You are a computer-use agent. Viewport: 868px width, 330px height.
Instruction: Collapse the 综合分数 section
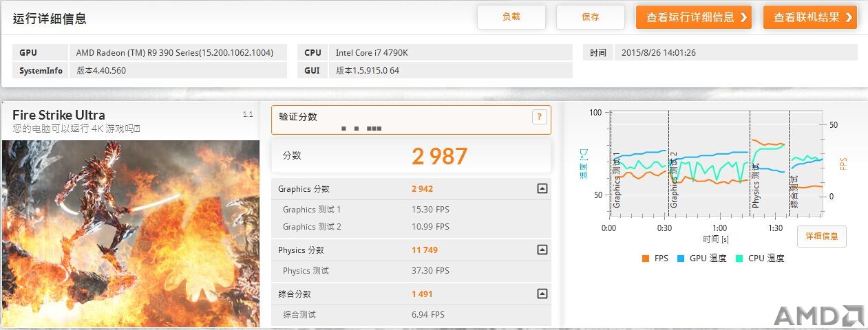point(542,294)
